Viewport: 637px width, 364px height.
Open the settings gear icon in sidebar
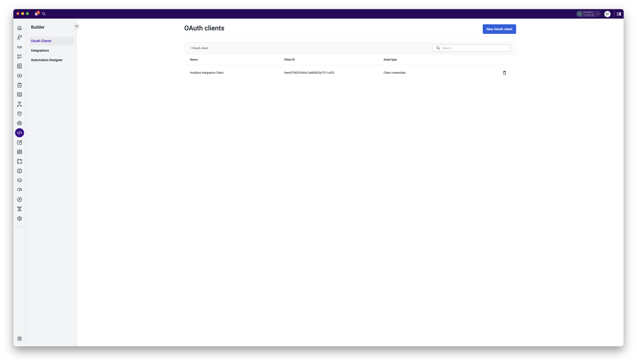(20, 218)
